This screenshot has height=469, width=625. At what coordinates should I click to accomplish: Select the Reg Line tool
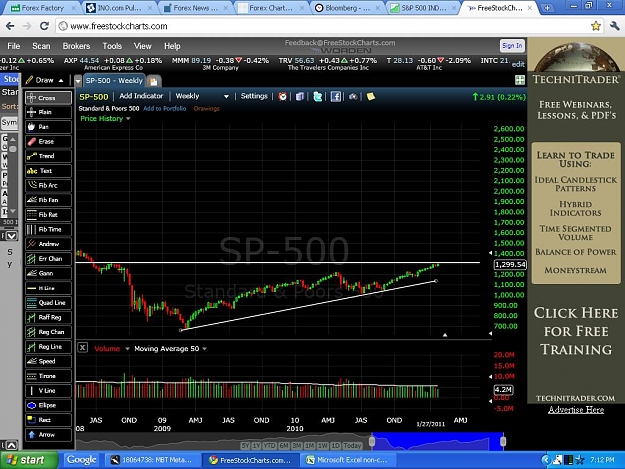click(x=48, y=347)
